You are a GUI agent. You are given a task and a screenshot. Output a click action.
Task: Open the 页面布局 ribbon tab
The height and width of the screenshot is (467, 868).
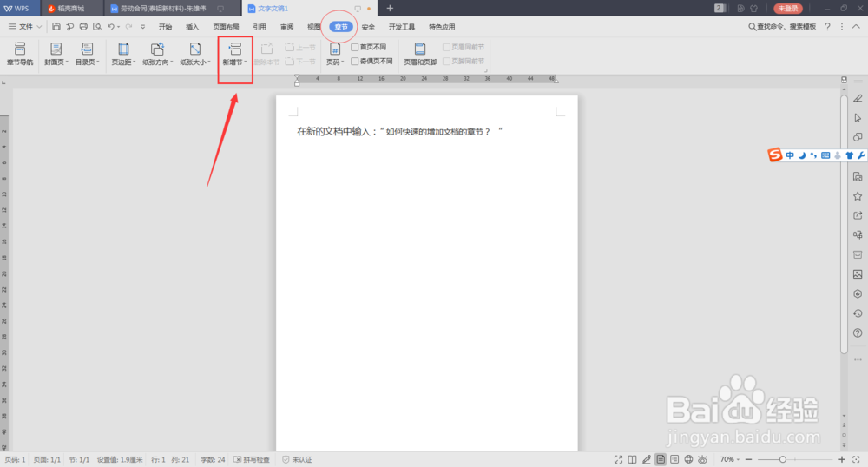[x=226, y=27]
